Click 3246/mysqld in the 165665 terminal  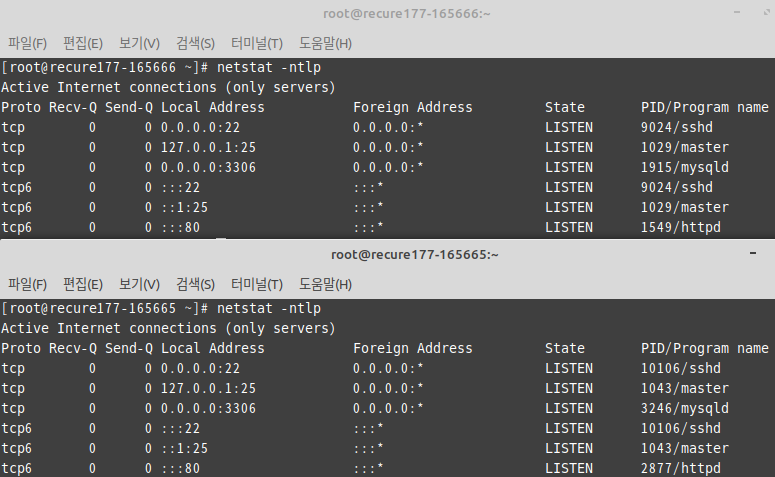(x=685, y=408)
